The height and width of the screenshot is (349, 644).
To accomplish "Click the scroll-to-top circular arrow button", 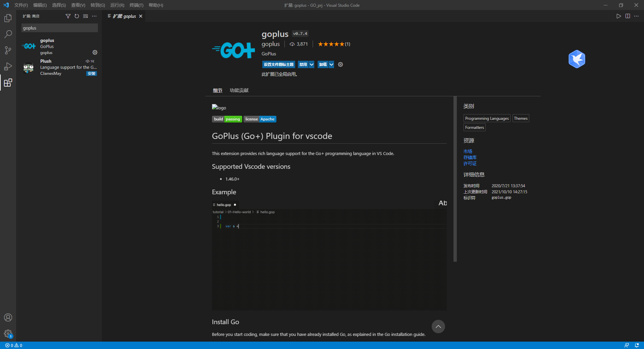I will [438, 327].
